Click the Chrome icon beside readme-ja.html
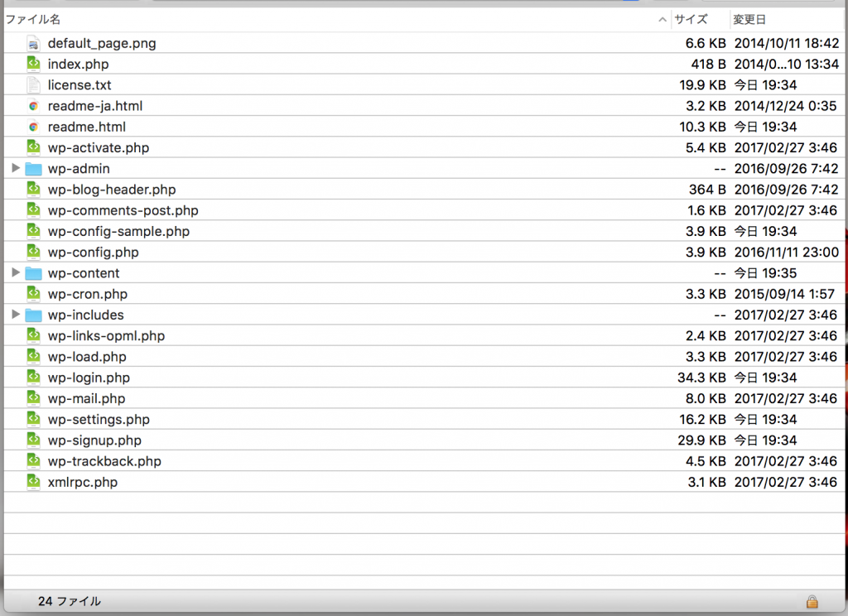This screenshot has height=616, width=848. (x=33, y=106)
